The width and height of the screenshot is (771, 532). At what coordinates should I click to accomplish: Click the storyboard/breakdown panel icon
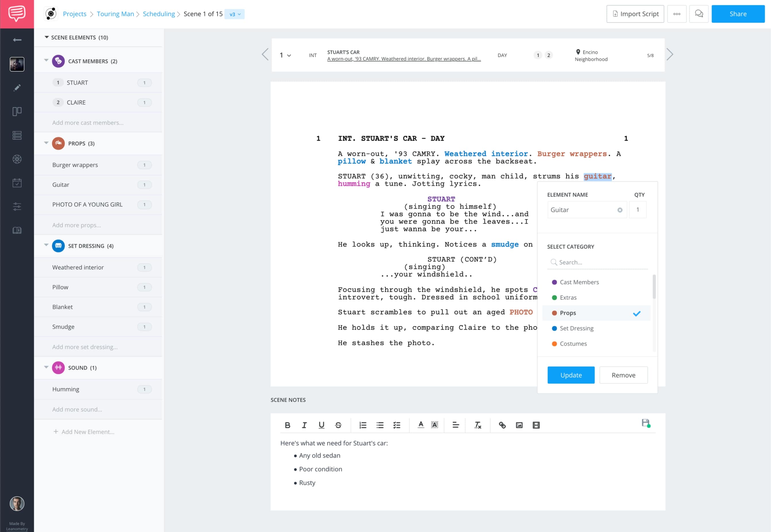pyautogui.click(x=16, y=111)
